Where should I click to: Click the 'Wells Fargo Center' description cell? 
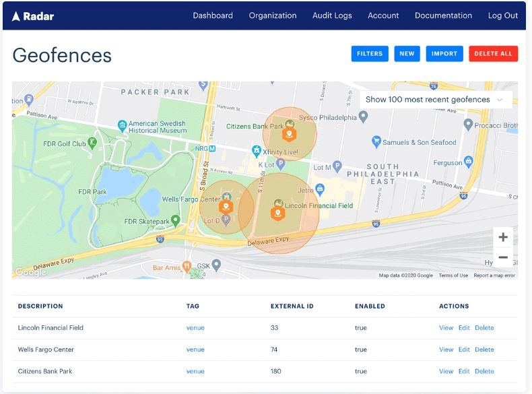tap(46, 350)
